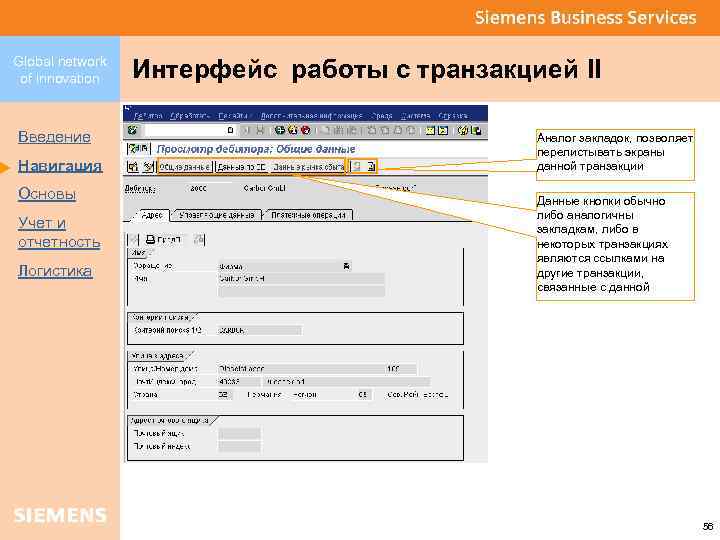The height and width of the screenshot is (540, 720).
Task: Click the Данные сбыта button
Action: click(308, 167)
